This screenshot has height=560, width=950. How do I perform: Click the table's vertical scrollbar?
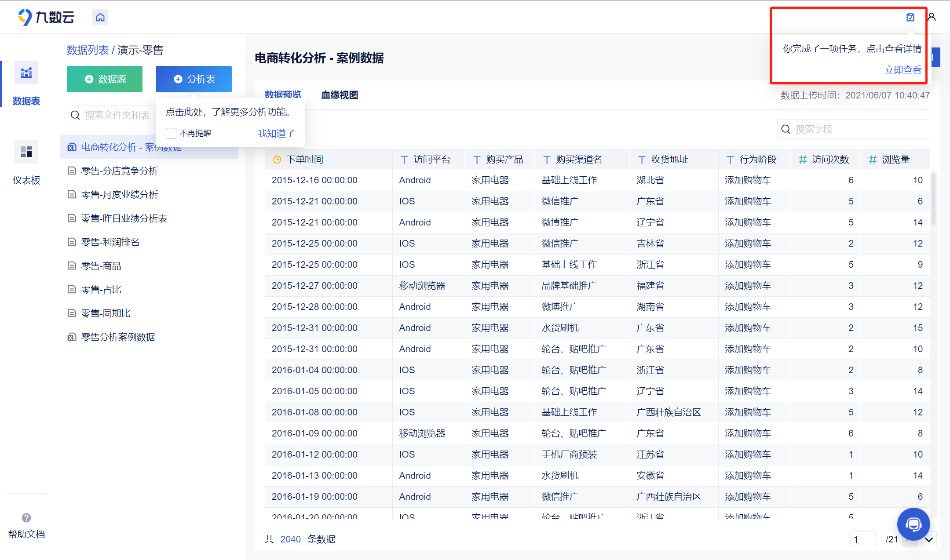point(933,198)
